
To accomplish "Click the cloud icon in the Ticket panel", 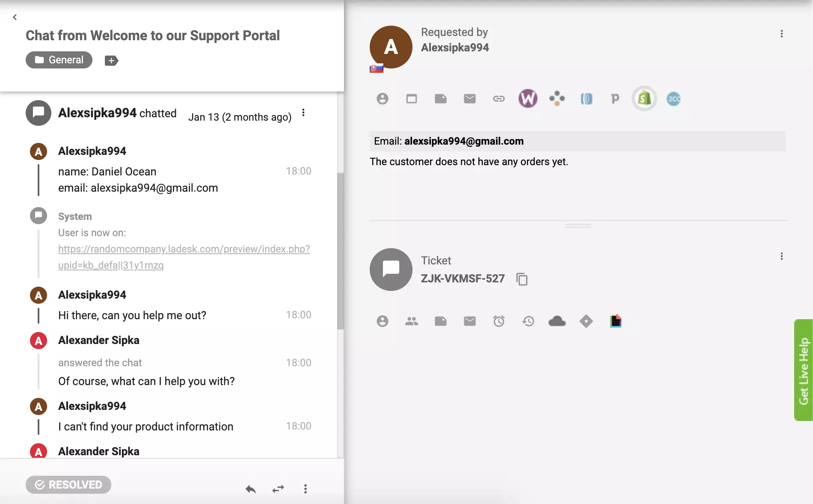I will [557, 321].
